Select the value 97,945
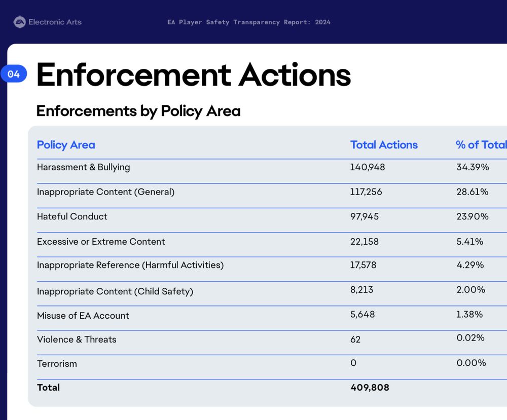This screenshot has height=420, width=507. (365, 216)
